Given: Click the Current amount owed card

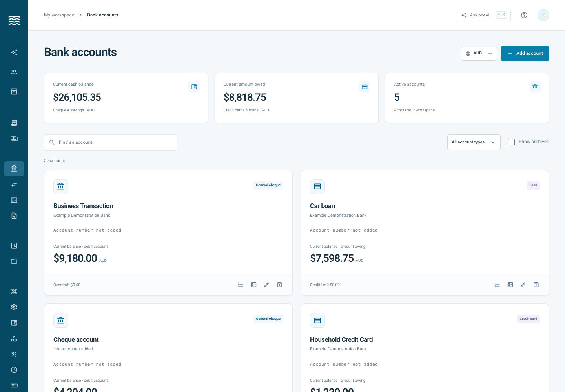Looking at the screenshot, I should tap(297, 98).
